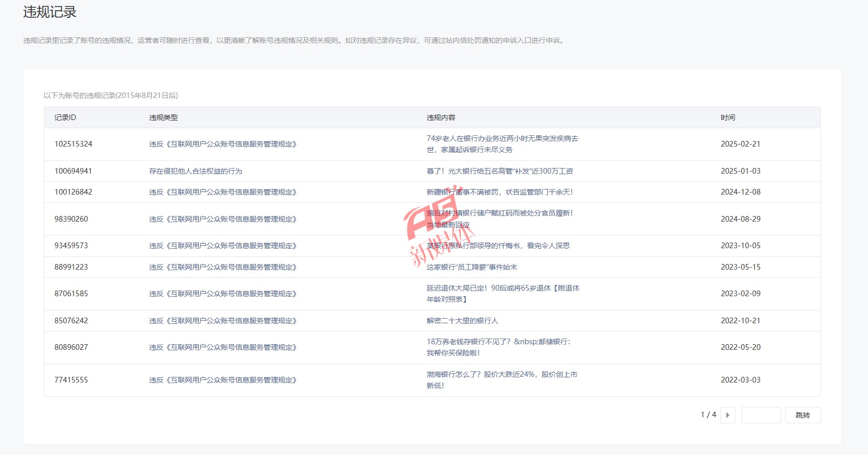Click violation type link for record 88991223
The image size is (868, 455).
pos(222,267)
